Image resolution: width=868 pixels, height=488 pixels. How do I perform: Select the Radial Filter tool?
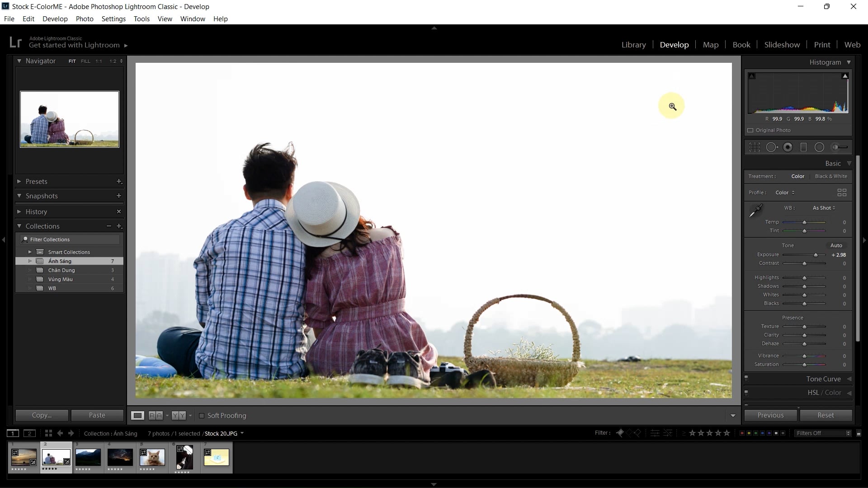(x=819, y=147)
